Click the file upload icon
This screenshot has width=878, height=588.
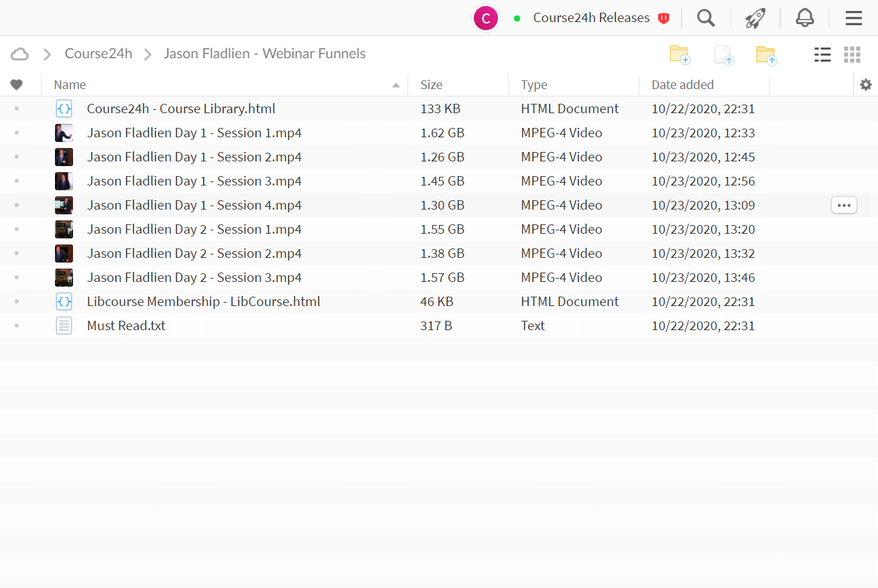(724, 54)
